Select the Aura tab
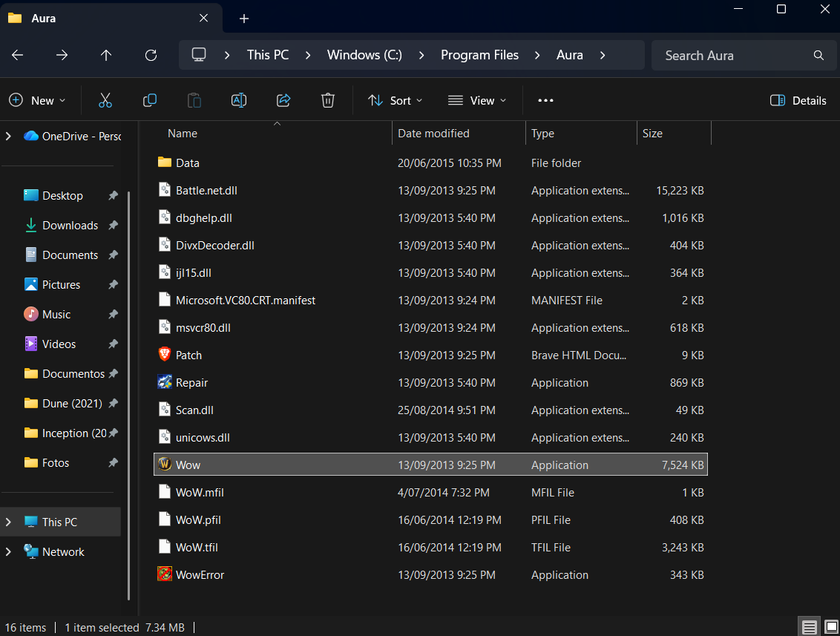Screen dimensions: 840x636 click(x=111, y=19)
